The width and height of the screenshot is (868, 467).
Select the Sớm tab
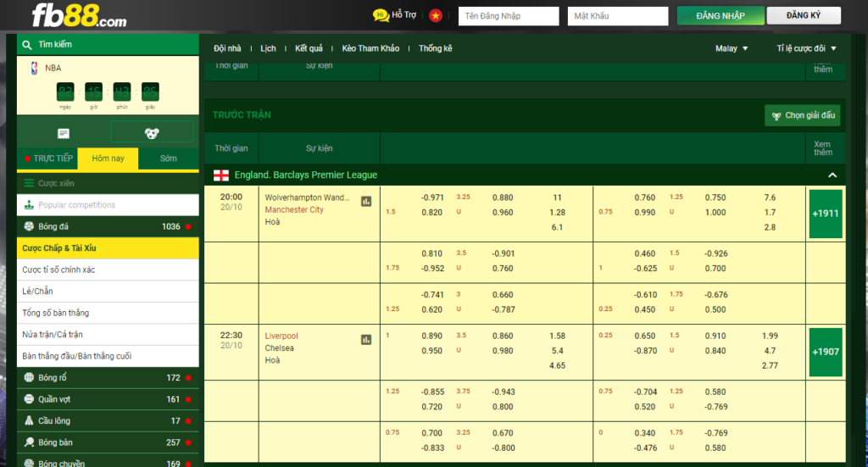(x=169, y=158)
